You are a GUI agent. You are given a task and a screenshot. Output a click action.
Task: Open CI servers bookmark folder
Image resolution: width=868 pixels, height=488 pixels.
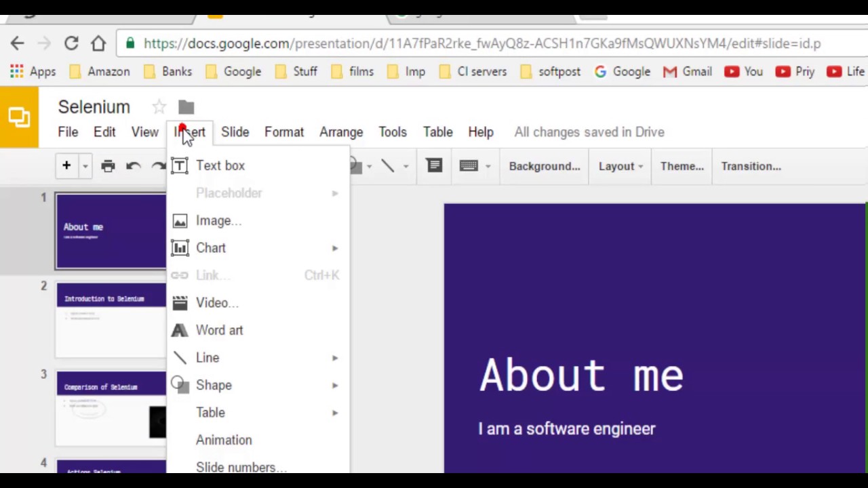click(x=473, y=71)
